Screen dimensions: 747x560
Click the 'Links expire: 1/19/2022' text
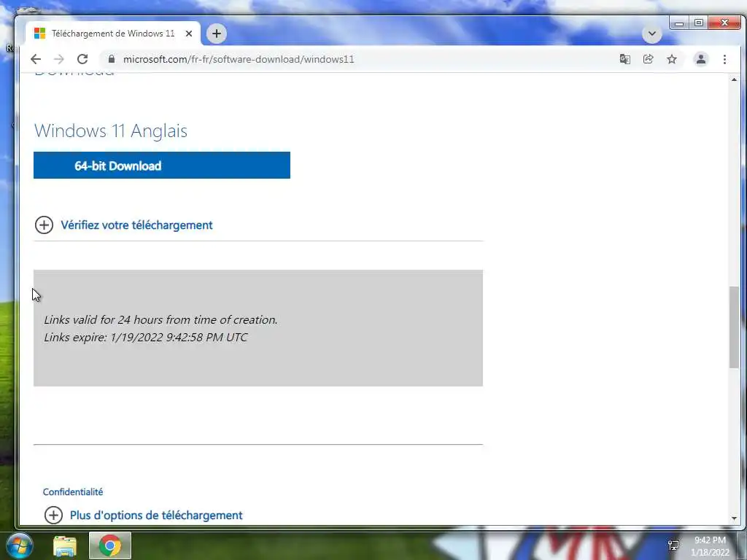pos(146,337)
